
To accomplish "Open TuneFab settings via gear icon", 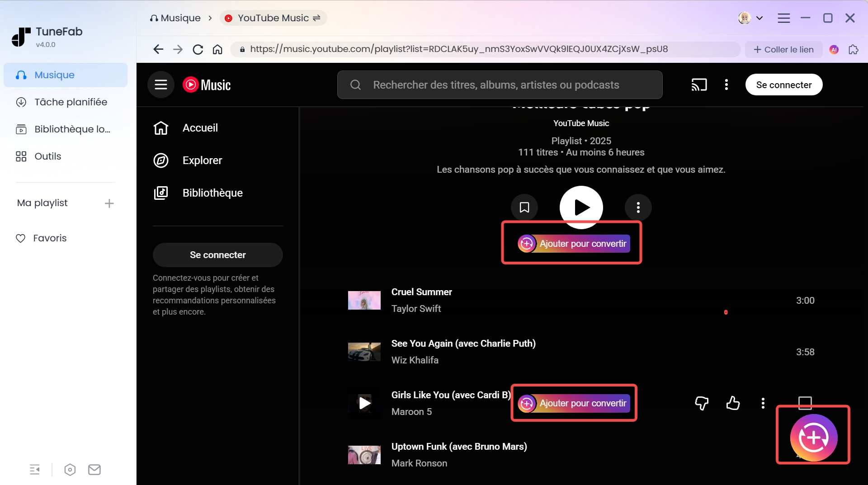I will click(70, 470).
